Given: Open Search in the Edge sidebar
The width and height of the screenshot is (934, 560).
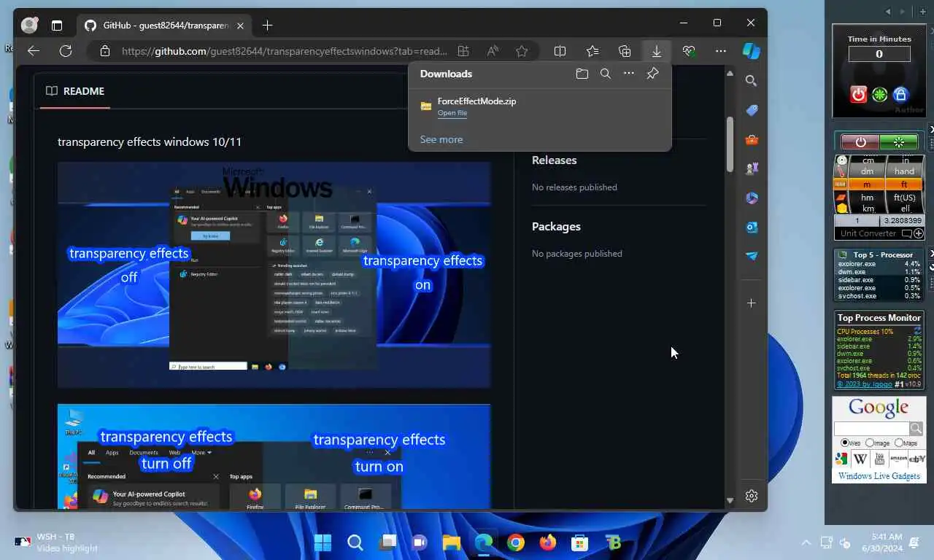Looking at the screenshot, I should pos(752,81).
